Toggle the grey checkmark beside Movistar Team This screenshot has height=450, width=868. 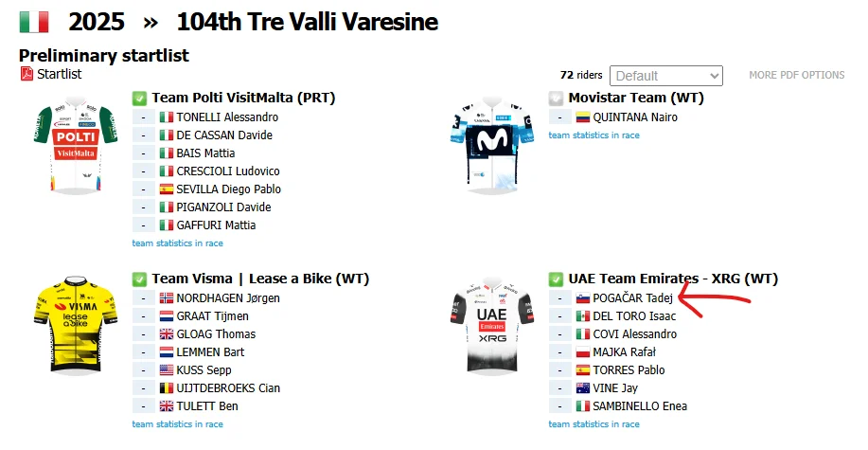click(x=556, y=99)
